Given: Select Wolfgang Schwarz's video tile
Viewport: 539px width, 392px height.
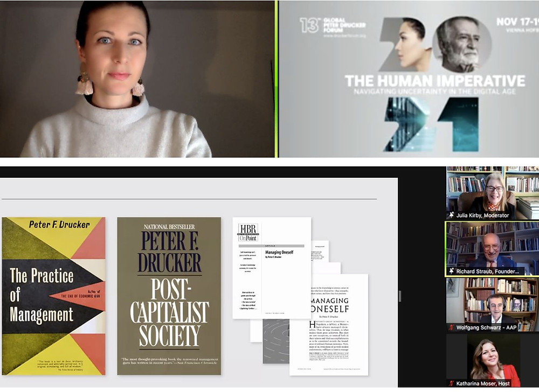Looking at the screenshot, I should (x=492, y=305).
